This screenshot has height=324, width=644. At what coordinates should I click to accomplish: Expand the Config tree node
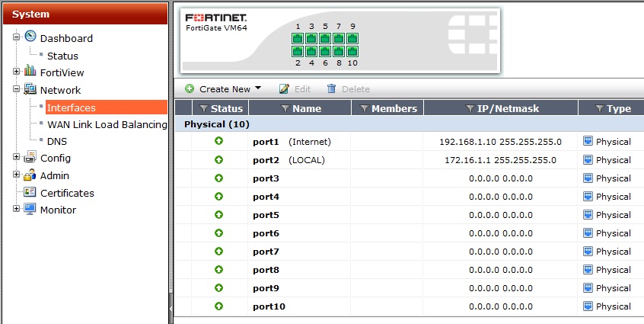17,158
